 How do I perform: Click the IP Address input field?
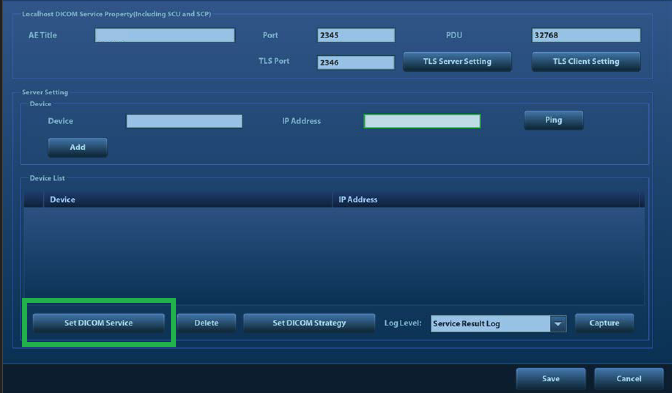click(x=422, y=121)
